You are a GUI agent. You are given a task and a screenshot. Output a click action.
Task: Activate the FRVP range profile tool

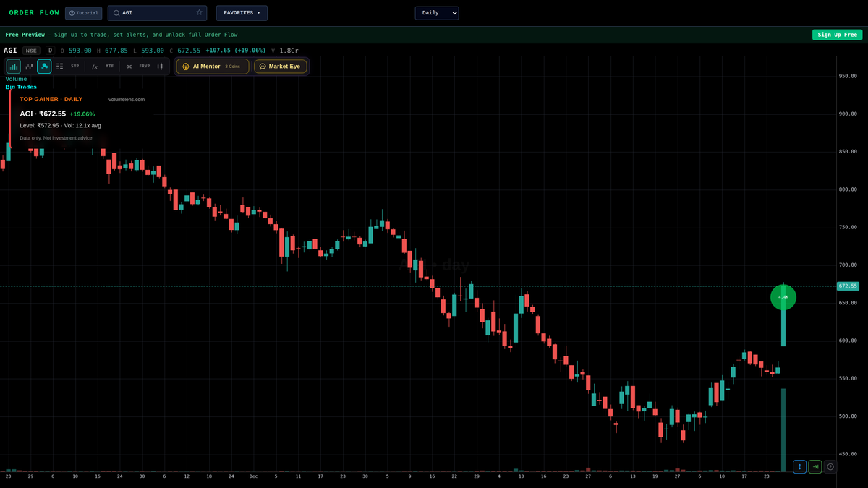tap(145, 67)
